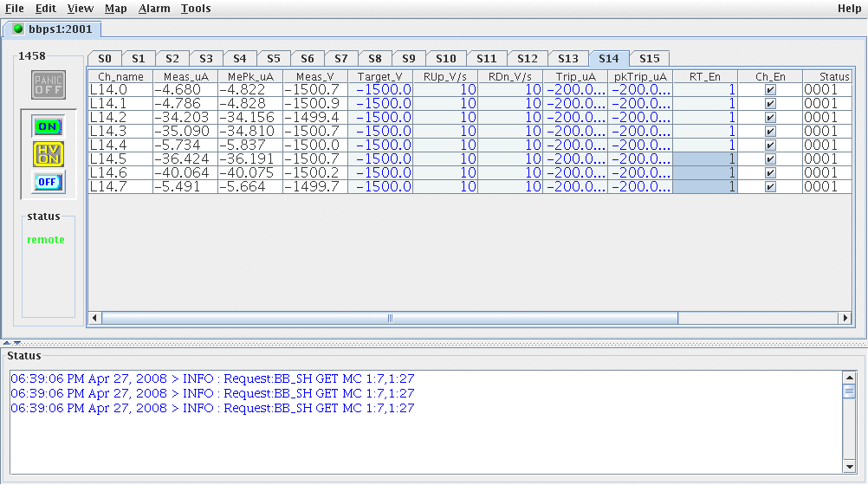868x485 pixels.
Task: Click the Status log scroll-down arrow
Action: (849, 467)
